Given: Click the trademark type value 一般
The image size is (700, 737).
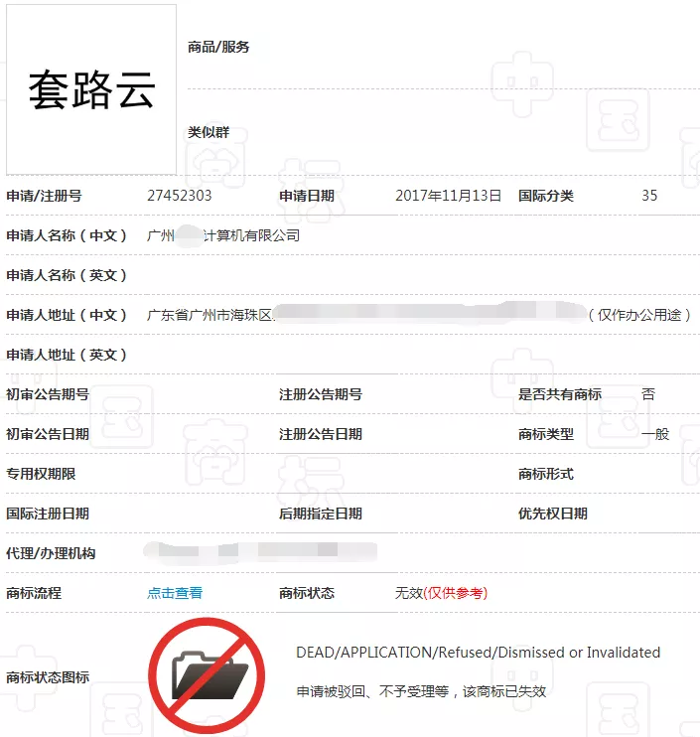Looking at the screenshot, I should pos(655,434).
